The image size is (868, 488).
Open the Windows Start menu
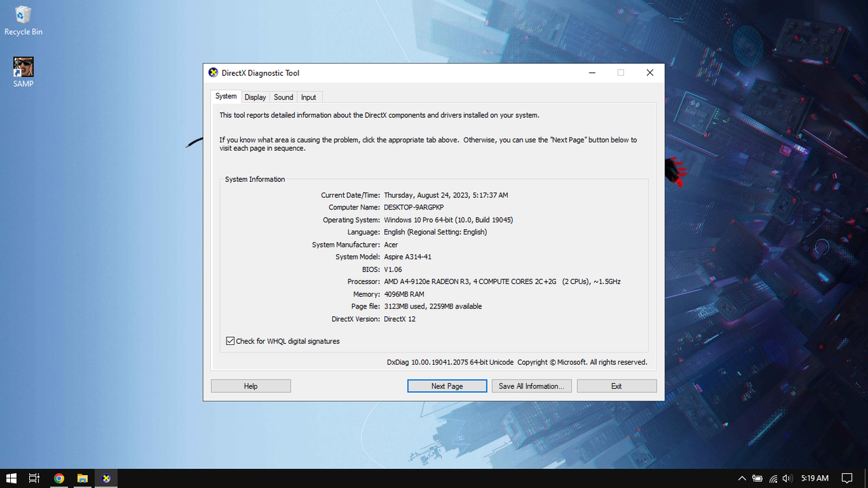11,478
